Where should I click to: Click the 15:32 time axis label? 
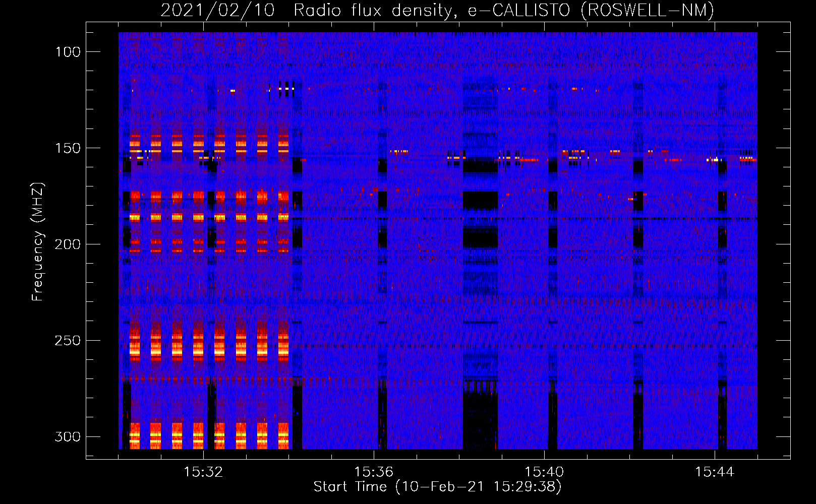[x=203, y=472]
